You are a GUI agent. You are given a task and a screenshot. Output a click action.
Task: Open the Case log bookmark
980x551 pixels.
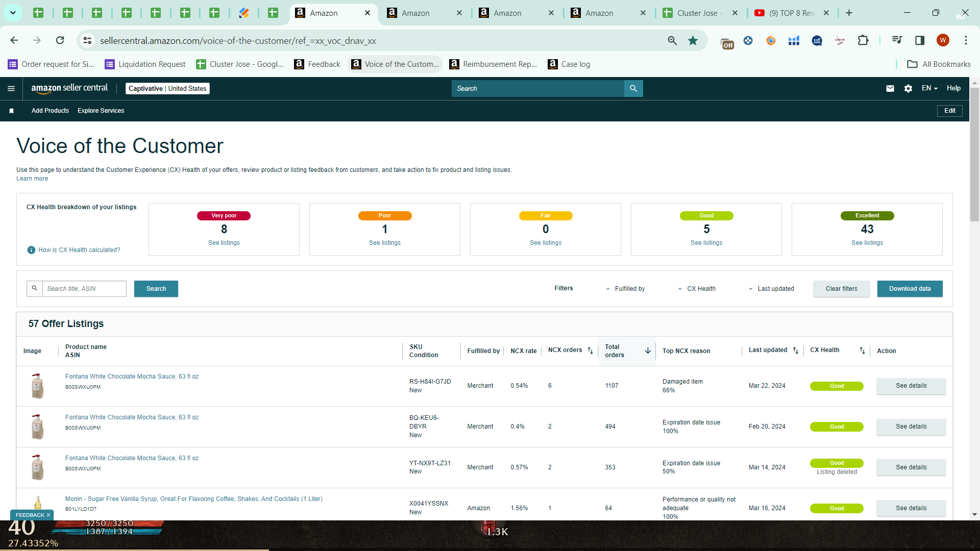(569, 64)
